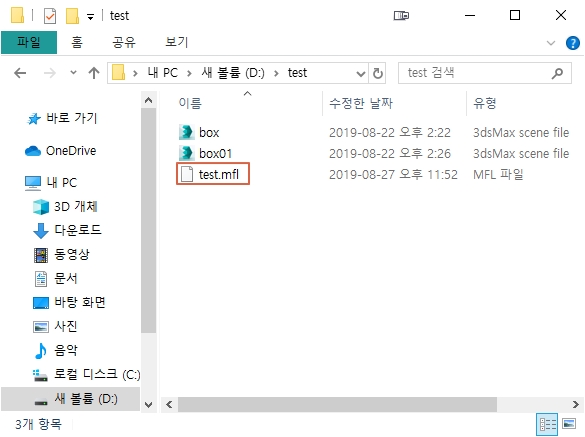Click the 3dsMax icon next to box01
Screen dimensions: 585x437
[186, 153]
